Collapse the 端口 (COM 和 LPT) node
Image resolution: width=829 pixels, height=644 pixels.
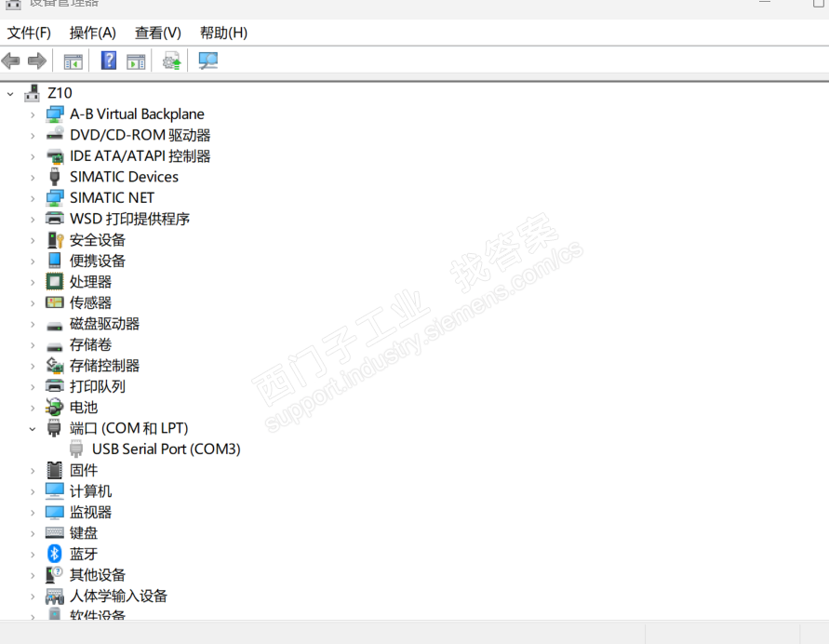click(33, 429)
